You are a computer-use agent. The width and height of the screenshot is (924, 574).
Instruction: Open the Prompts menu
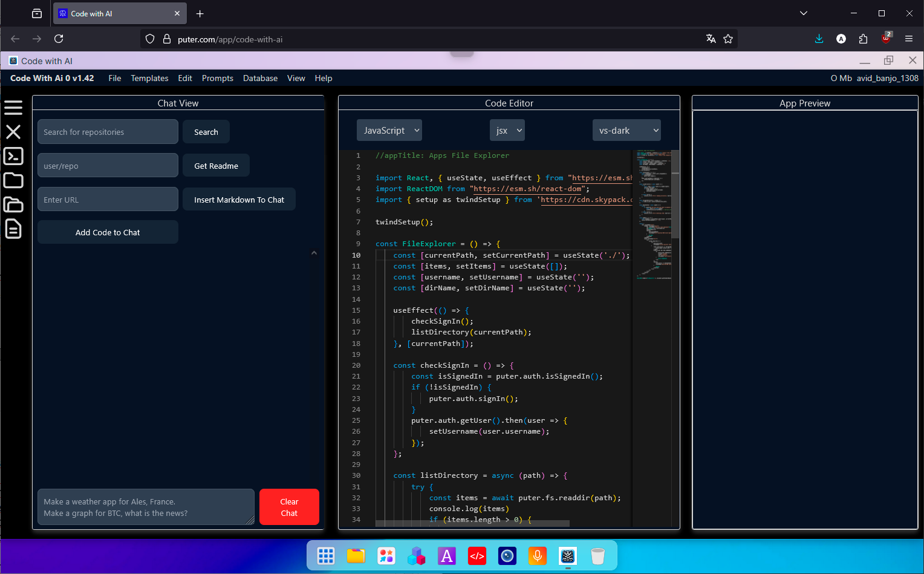click(x=217, y=78)
